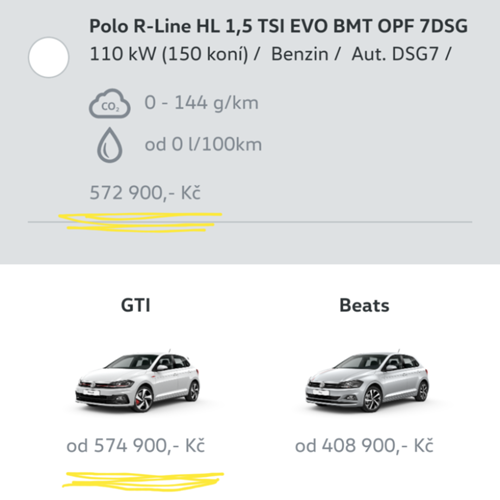500x500 pixels.
Task: Click the grey divider line below price
Action: (250, 222)
